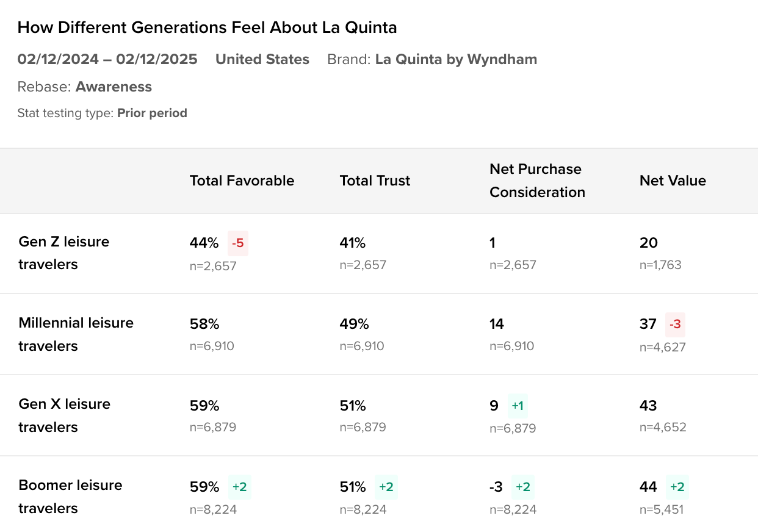Viewport: 758px width, 532px height.
Task: Click the date range 02/12/2024 – 02/12/2025
Action: click(x=107, y=59)
